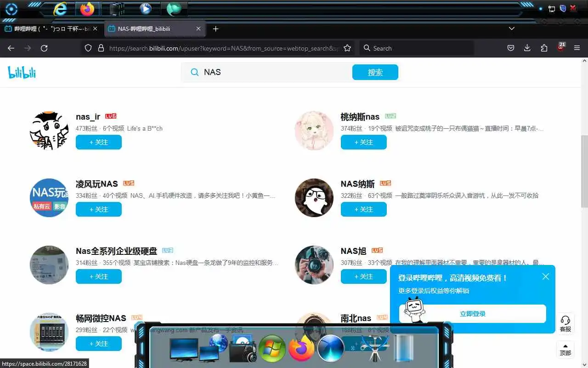Select the NAS-哔哩哔哩_bilibili tab
588x368 pixels.
tap(154, 29)
